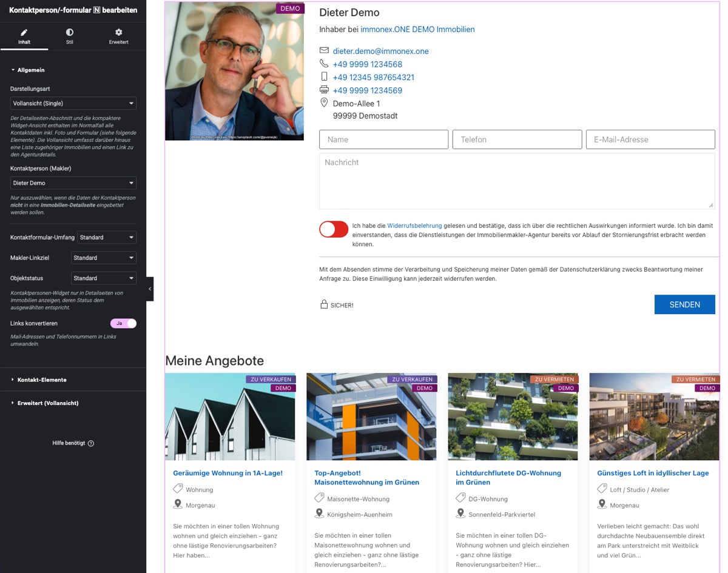Open the Kontaktperson (Makler) dropdown
This screenshot has height=573, width=728.
tap(73, 183)
